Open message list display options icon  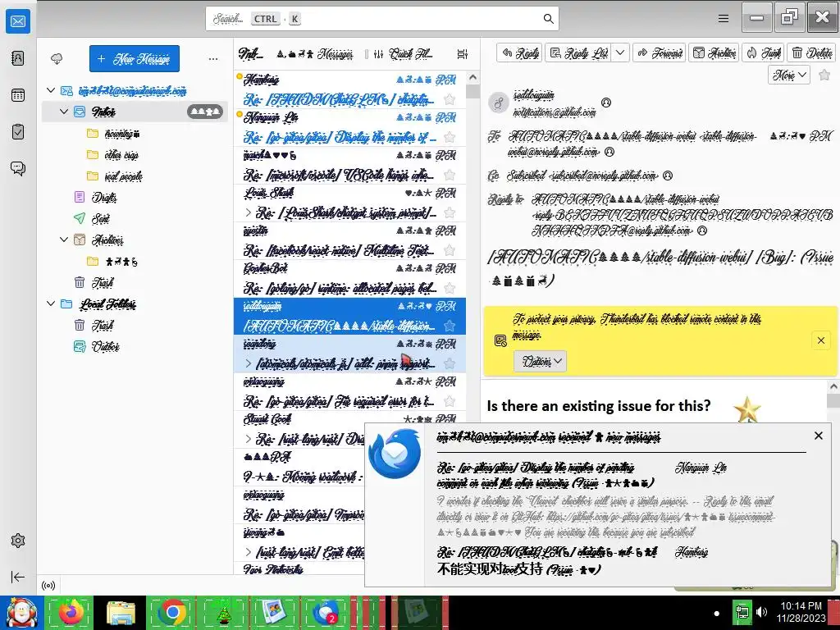(463, 53)
